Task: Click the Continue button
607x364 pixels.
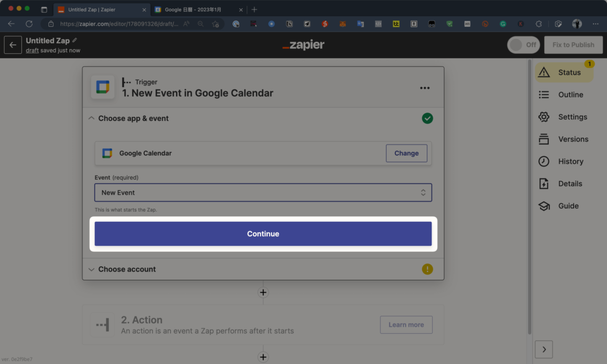Action: pyautogui.click(x=263, y=234)
